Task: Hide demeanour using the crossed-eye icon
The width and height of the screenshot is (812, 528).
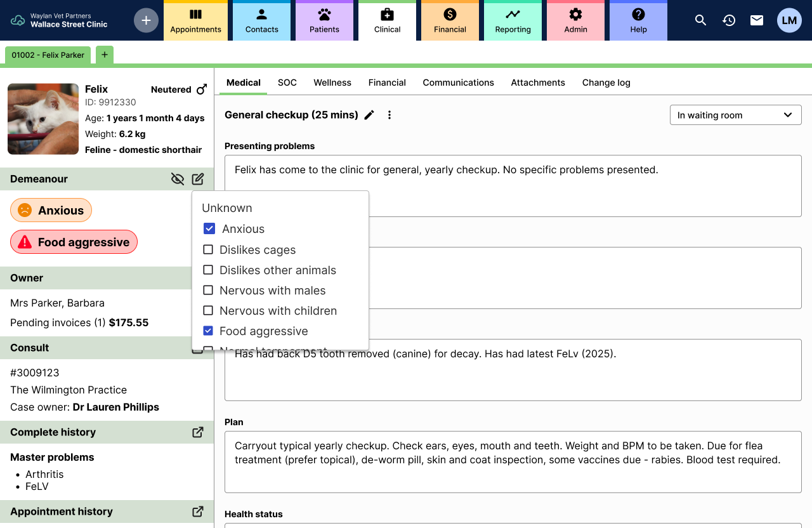Action: point(178,179)
